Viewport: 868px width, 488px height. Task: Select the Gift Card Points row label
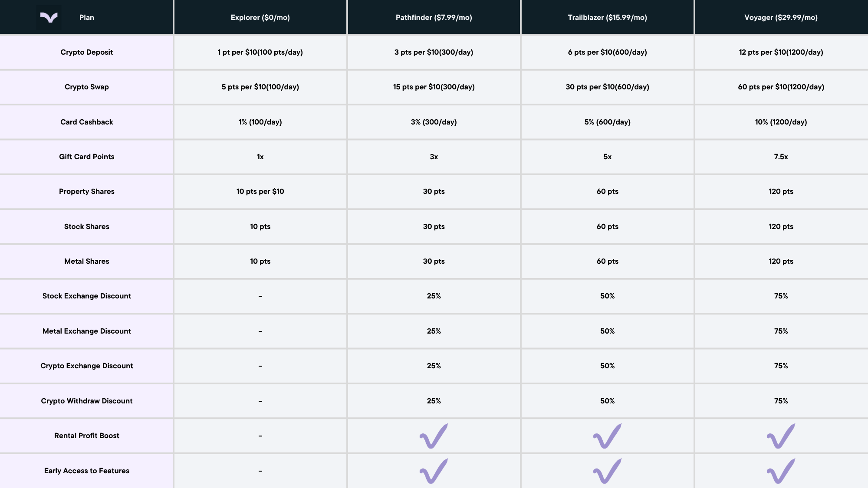(86, 157)
